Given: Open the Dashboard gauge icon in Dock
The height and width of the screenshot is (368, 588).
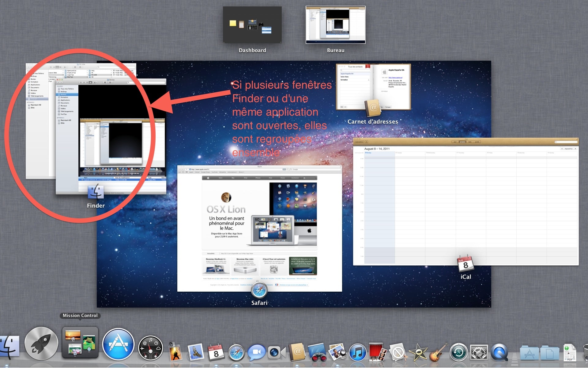Looking at the screenshot, I should 150,348.
